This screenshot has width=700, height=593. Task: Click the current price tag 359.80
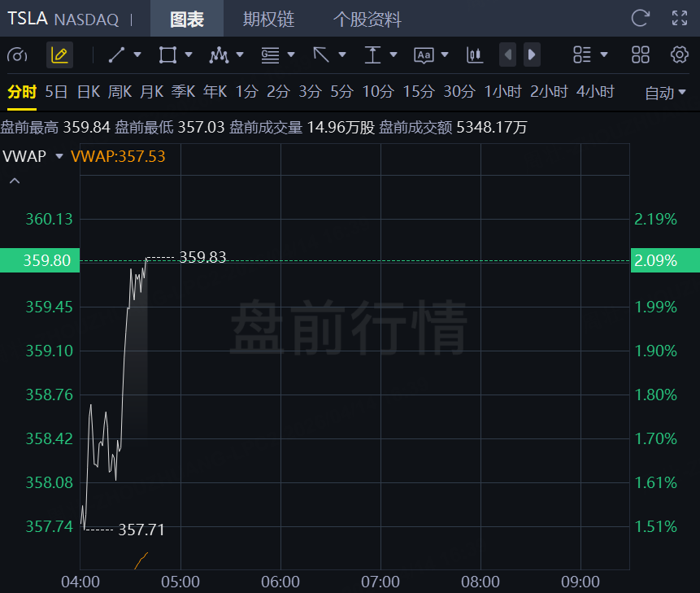click(40, 260)
